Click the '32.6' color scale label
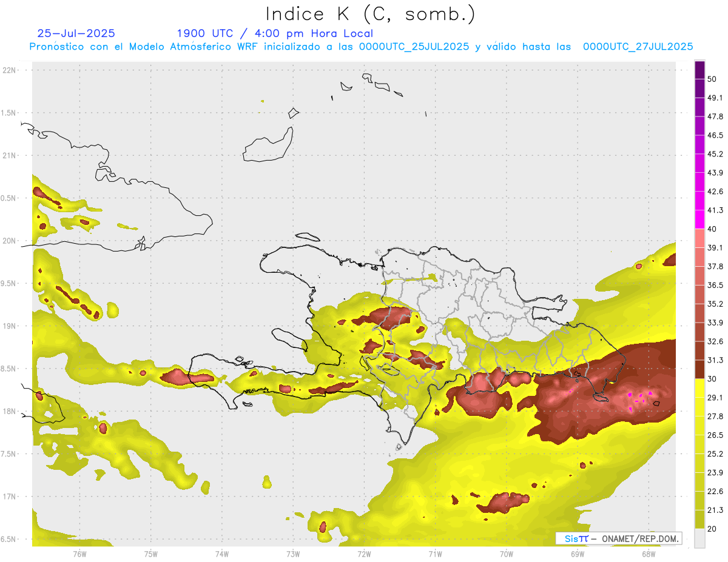Screen dimensions: 728x562 pyautogui.click(x=715, y=341)
